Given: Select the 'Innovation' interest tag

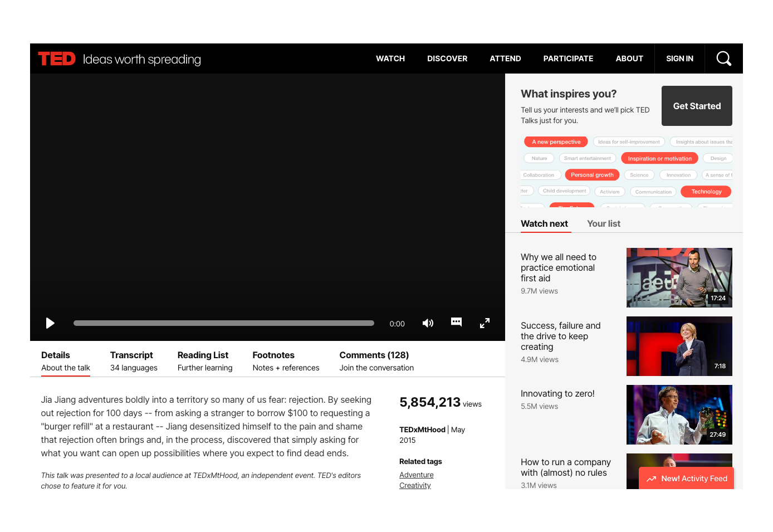Looking at the screenshot, I should pyautogui.click(x=678, y=175).
